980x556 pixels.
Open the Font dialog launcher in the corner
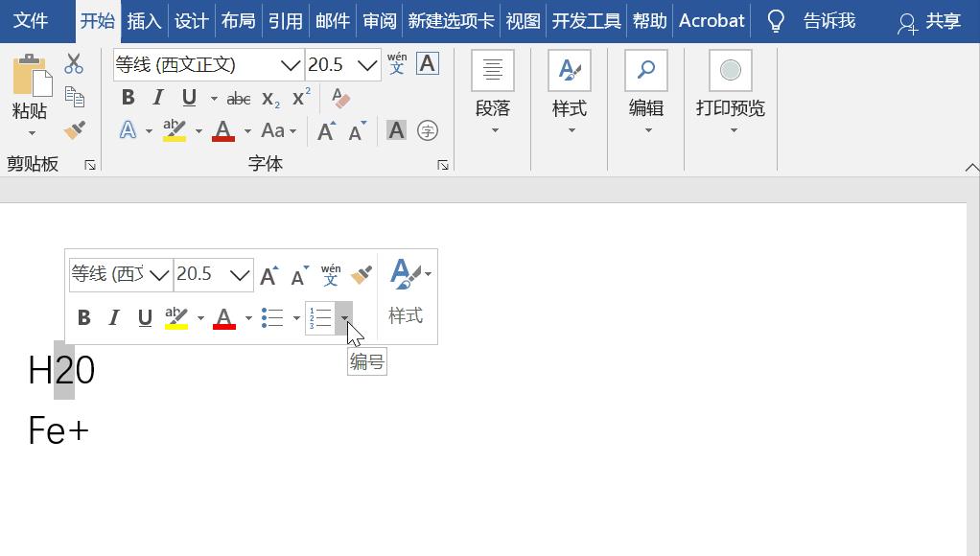[442, 164]
